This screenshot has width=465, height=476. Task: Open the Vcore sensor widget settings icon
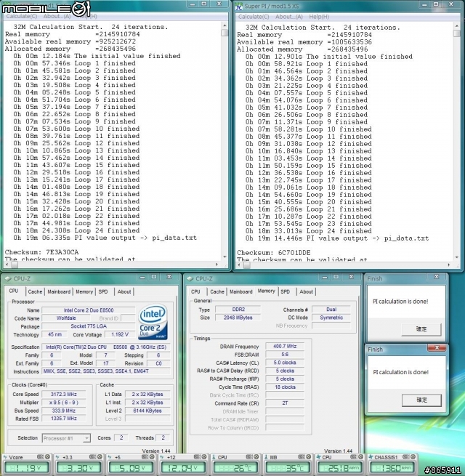tap(40, 456)
